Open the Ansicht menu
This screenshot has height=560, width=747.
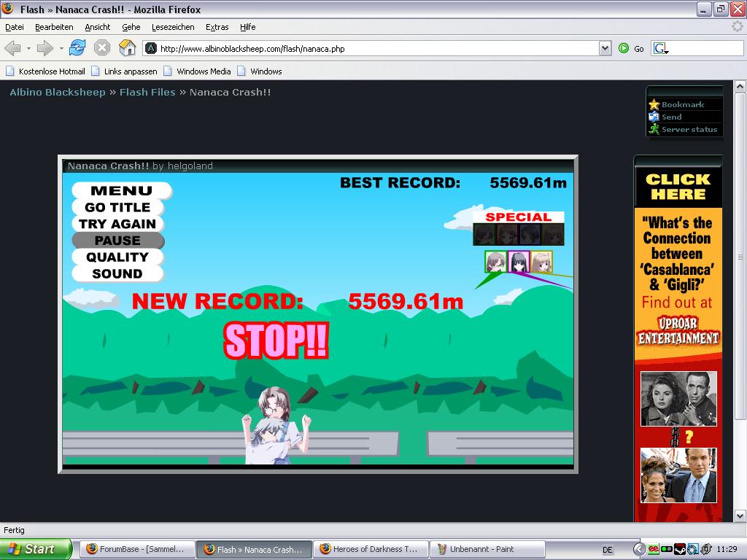tap(97, 27)
